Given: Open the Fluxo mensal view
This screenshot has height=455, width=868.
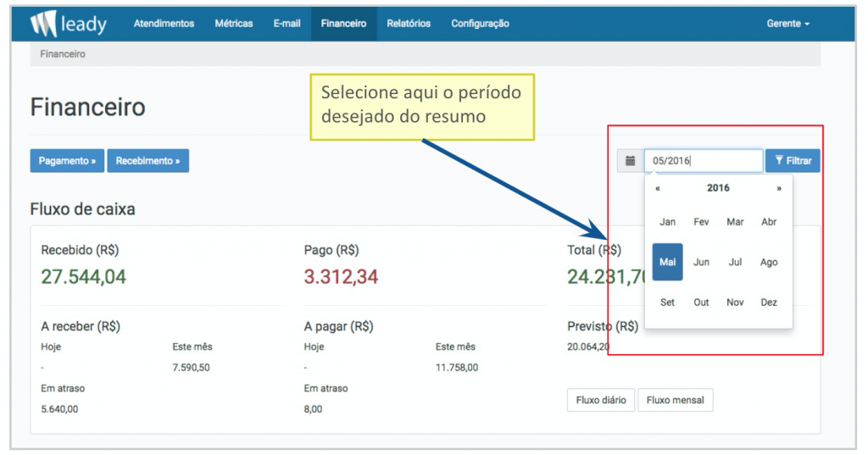Looking at the screenshot, I should pyautogui.click(x=676, y=400).
